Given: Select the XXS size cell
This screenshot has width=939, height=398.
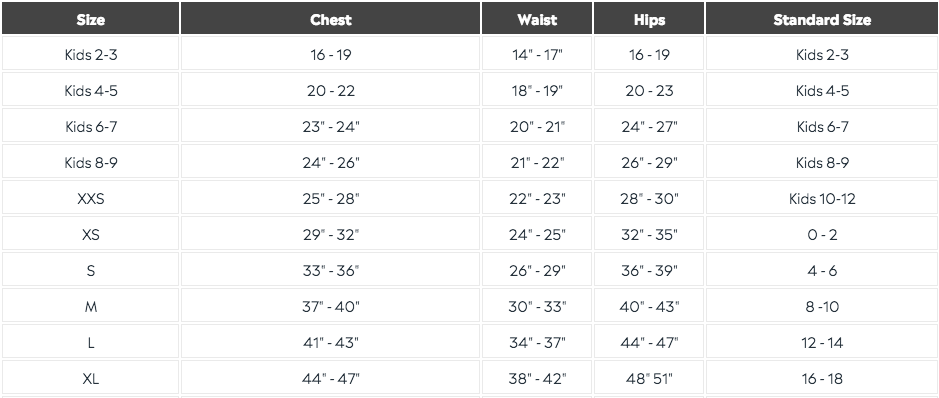Looking at the screenshot, I should pos(90,198).
